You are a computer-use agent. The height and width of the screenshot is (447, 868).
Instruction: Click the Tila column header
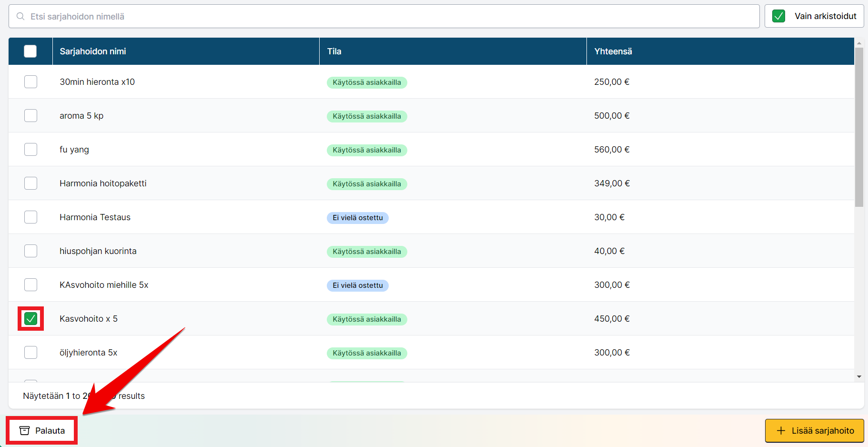pos(334,51)
